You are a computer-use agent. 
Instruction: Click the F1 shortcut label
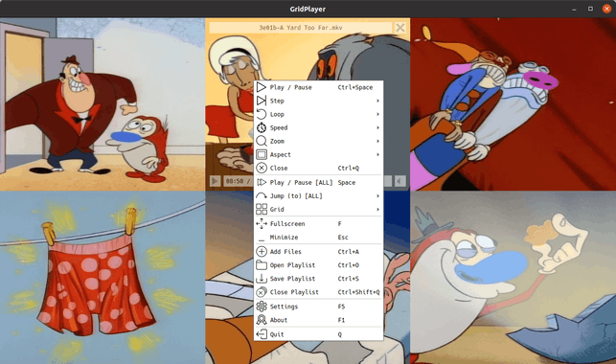click(x=341, y=320)
